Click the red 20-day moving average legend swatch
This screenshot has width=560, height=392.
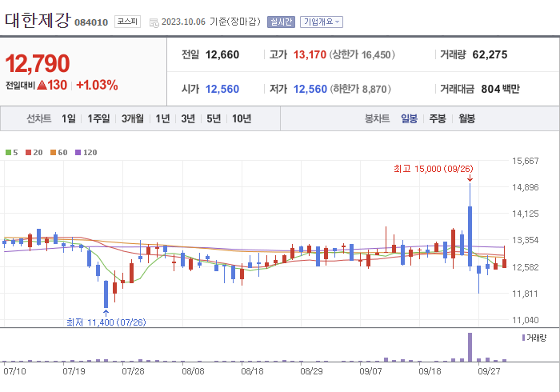pos(28,153)
